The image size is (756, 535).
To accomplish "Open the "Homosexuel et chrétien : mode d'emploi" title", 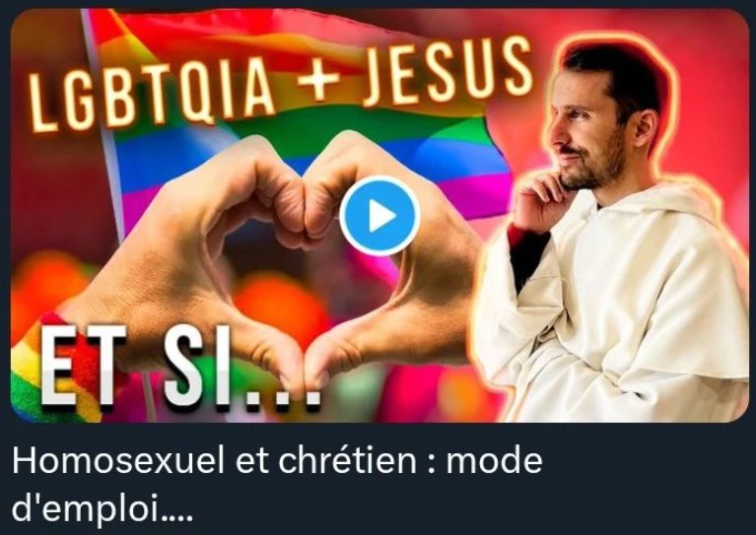I will tap(277, 485).
